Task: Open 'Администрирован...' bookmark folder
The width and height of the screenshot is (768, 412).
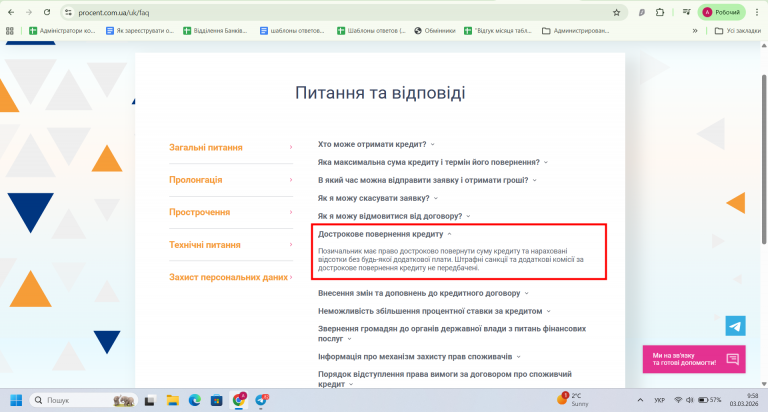Action: [x=576, y=30]
